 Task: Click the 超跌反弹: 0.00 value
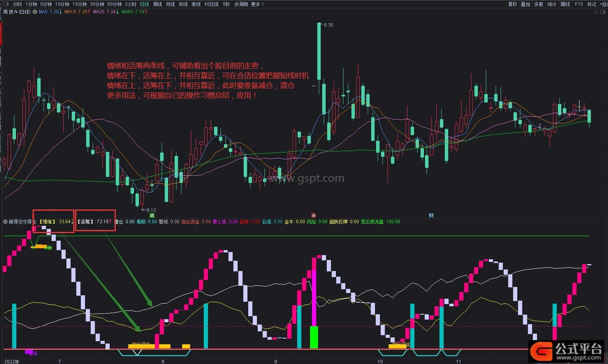pos(344,222)
